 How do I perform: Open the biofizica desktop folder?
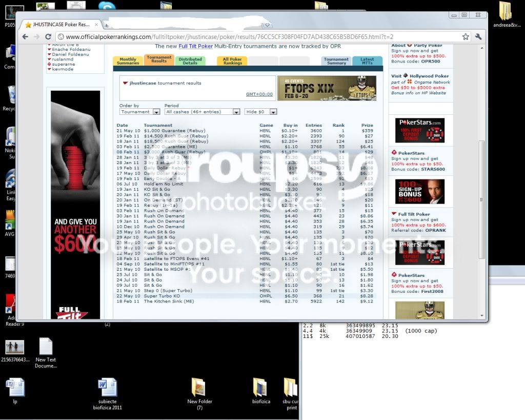(x=261, y=391)
